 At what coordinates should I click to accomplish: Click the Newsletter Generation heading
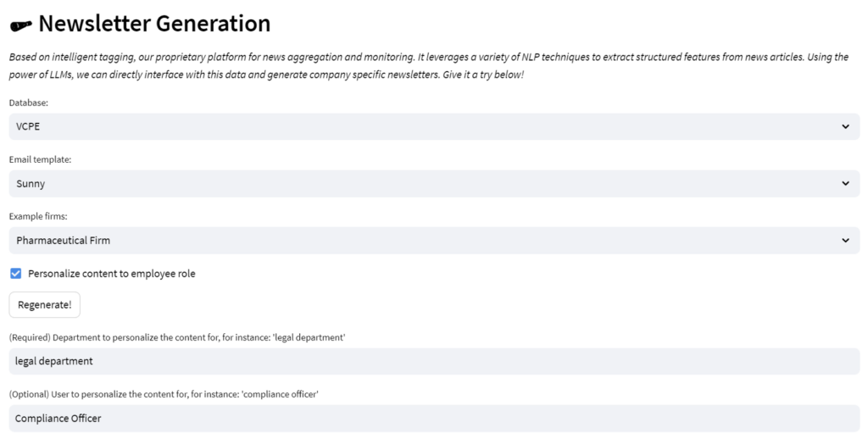click(x=154, y=24)
